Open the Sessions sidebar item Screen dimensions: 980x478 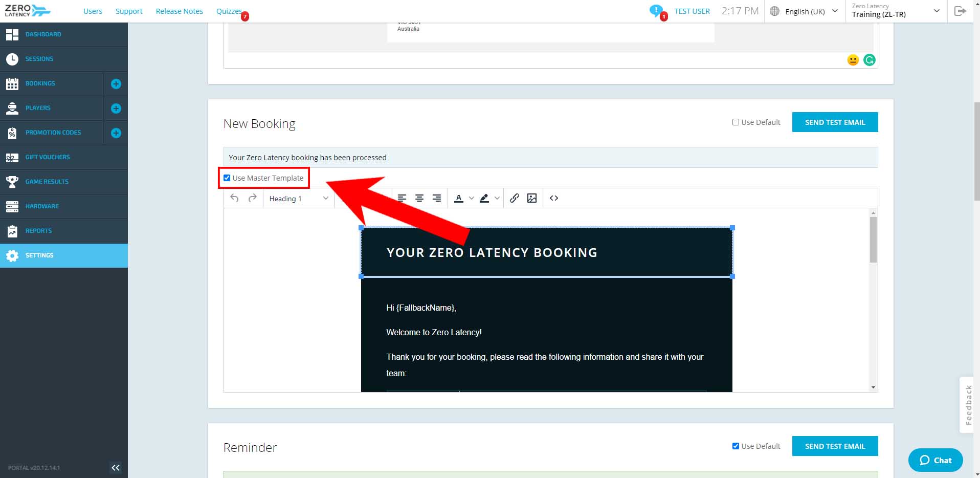(64, 59)
